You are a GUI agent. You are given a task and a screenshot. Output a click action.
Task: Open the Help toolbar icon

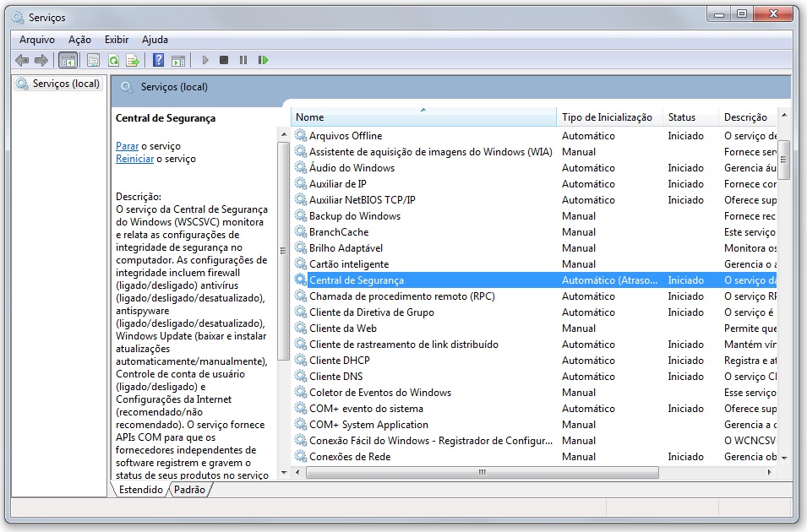[x=159, y=60]
